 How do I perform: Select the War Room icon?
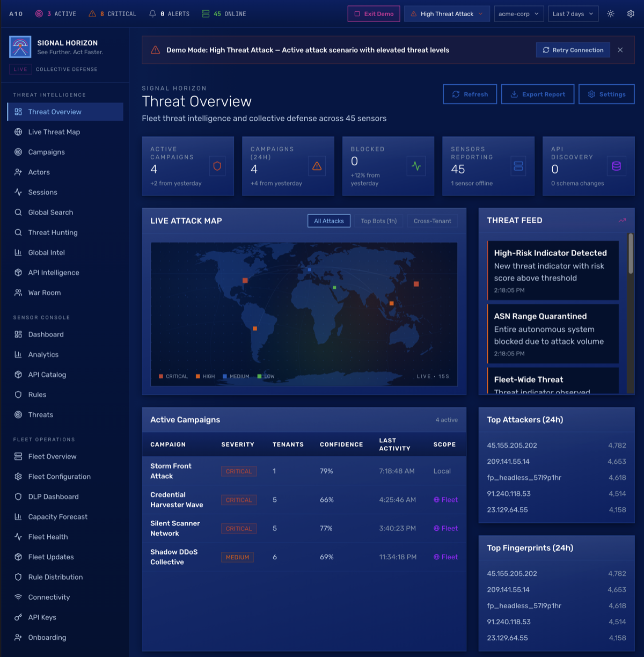[x=17, y=293]
